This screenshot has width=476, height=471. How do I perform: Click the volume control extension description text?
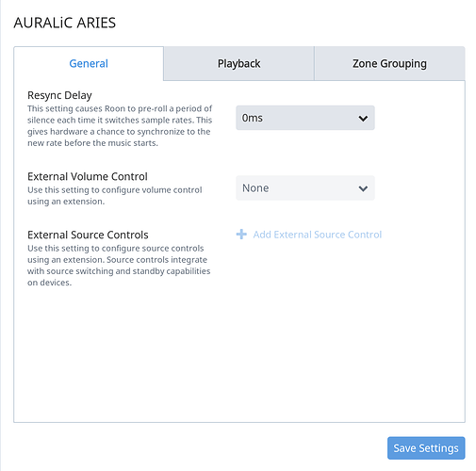[x=115, y=196]
